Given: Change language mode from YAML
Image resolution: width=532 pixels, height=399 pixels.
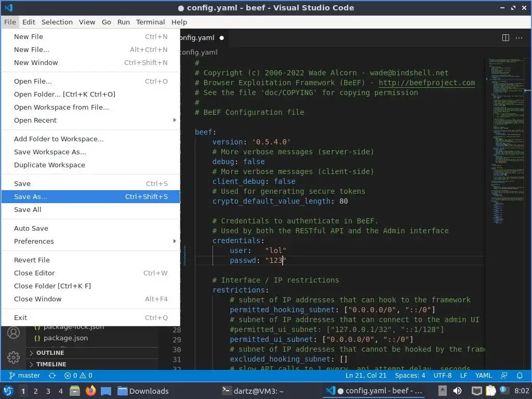Looking at the screenshot, I should coord(484,376).
